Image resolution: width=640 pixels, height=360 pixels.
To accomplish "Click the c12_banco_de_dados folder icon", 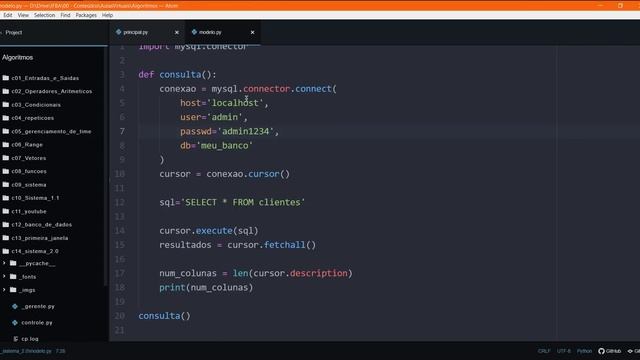I will (x=6, y=224).
